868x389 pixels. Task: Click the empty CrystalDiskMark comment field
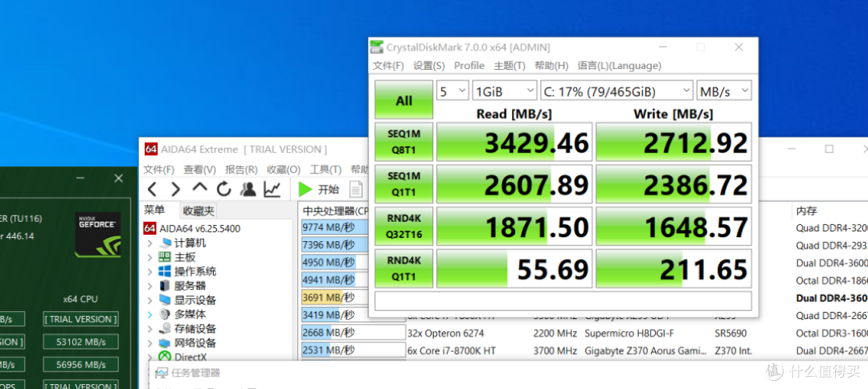coord(563,301)
